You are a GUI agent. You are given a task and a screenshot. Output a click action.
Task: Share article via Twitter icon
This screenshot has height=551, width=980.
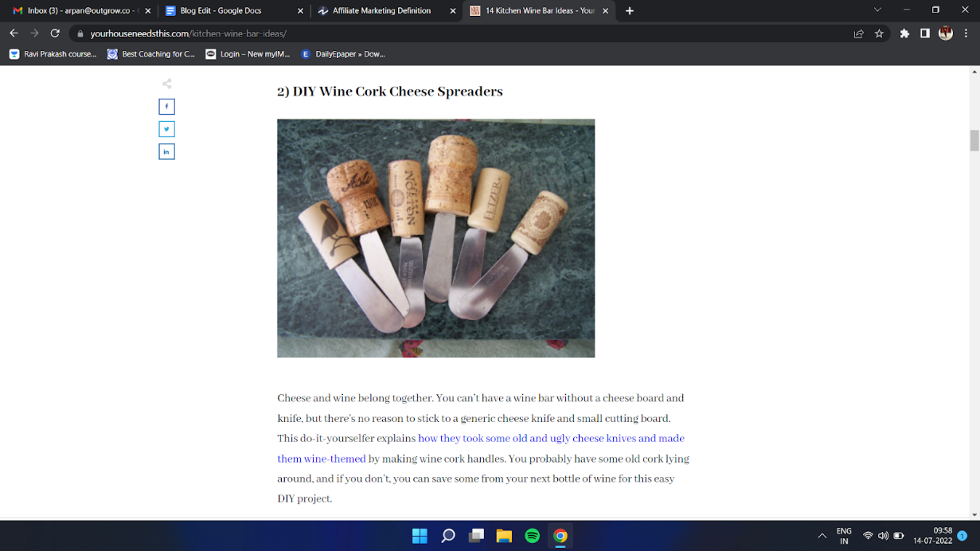(166, 129)
